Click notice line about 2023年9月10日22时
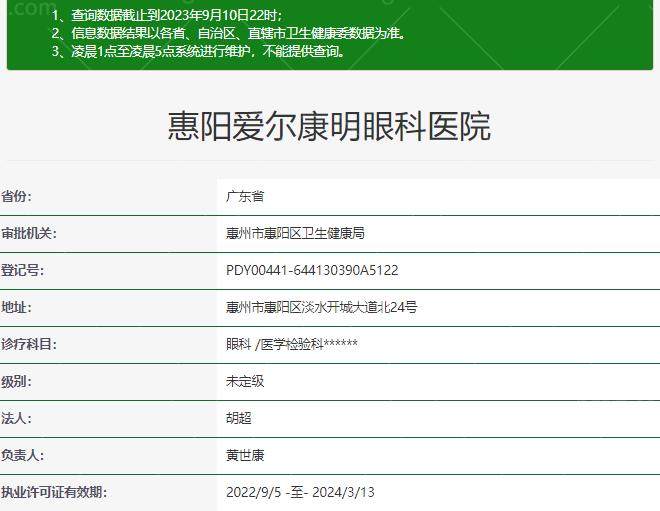The width and height of the screenshot is (660, 511). click(167, 16)
